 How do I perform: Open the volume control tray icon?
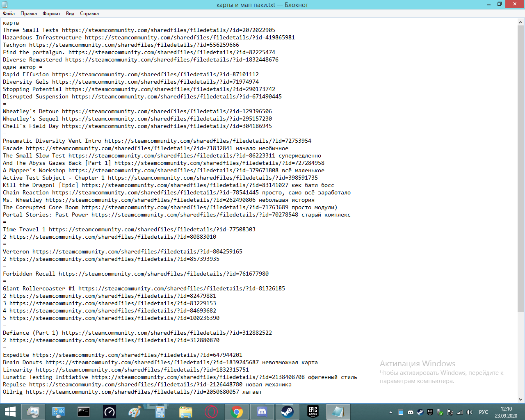[470, 412]
